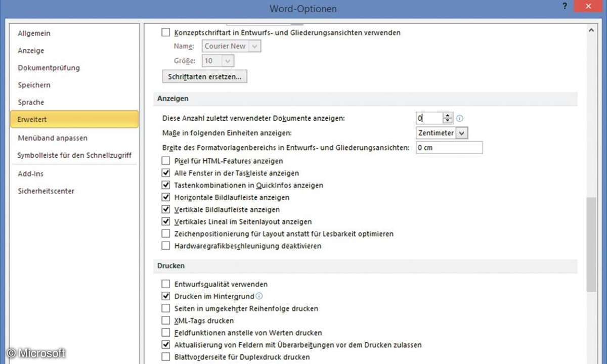Image resolution: width=607 pixels, height=364 pixels.
Task: Click info icon next to Drucken im Hintergrund
Action: 259,296
